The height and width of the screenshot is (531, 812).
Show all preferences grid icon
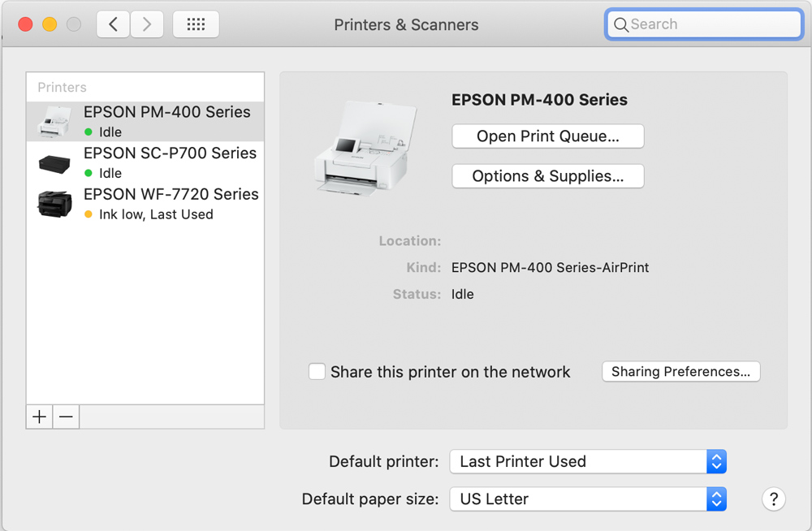coord(196,24)
